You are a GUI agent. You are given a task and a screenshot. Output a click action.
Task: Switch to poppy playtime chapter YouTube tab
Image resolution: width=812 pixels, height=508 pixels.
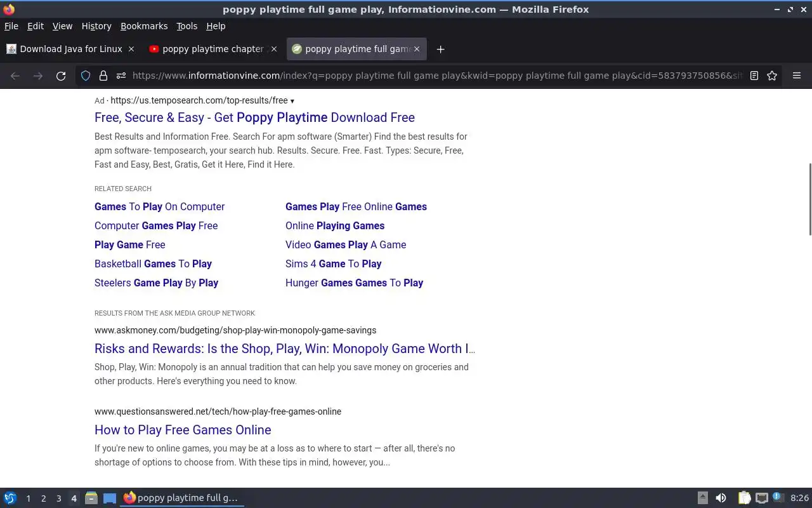click(x=213, y=49)
